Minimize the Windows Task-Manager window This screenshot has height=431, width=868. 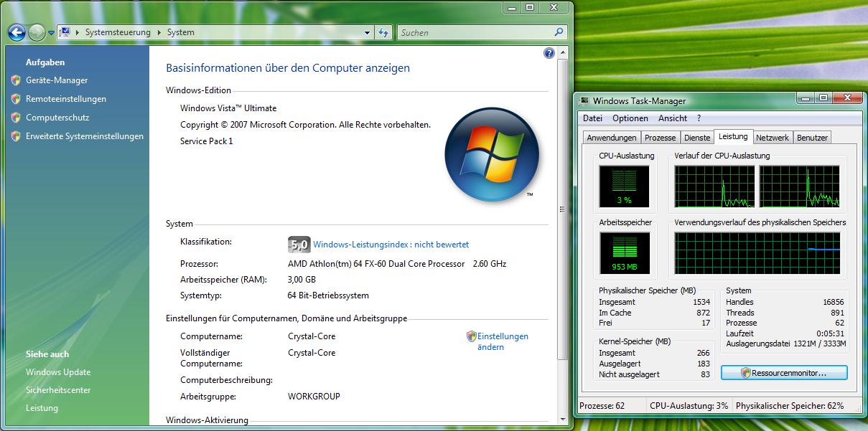(804, 98)
